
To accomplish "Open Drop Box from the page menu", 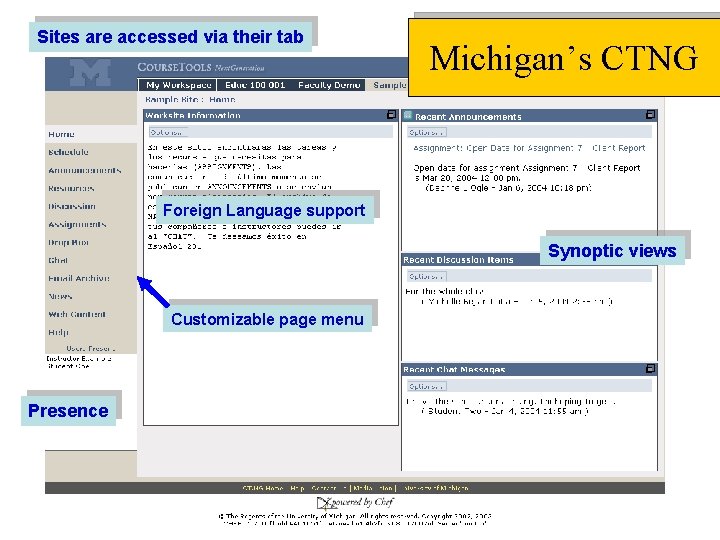I will [68, 242].
